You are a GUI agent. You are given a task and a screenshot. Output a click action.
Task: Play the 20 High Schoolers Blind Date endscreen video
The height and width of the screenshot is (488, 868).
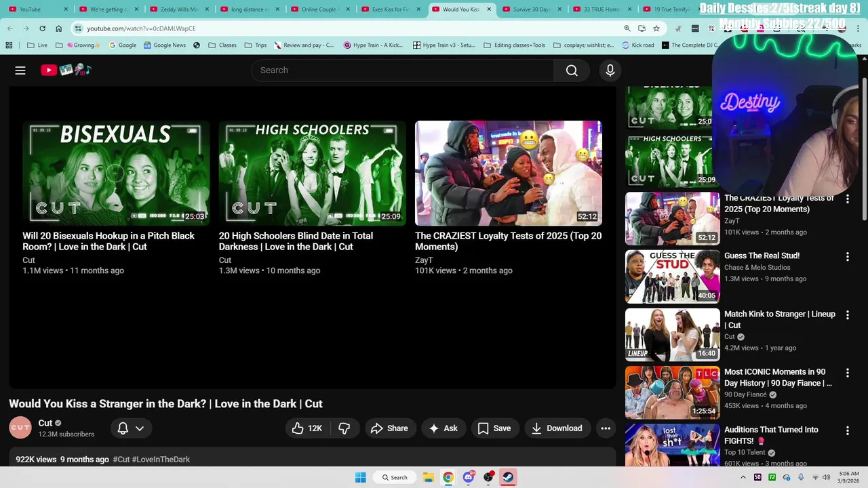pyautogui.click(x=312, y=173)
